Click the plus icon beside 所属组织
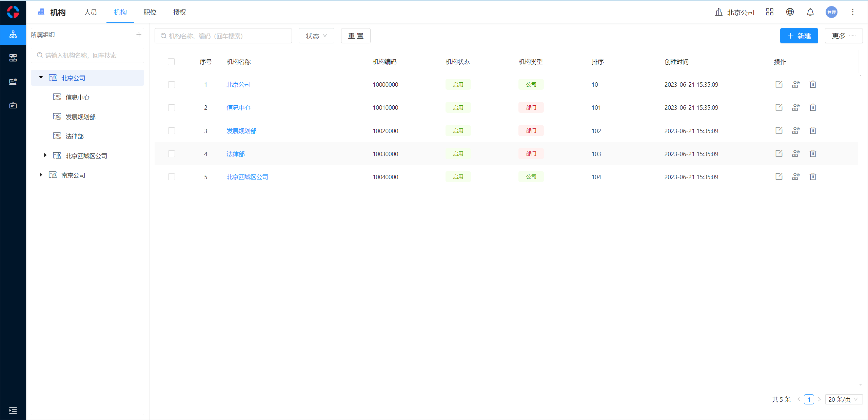This screenshot has width=868, height=420. tap(139, 35)
